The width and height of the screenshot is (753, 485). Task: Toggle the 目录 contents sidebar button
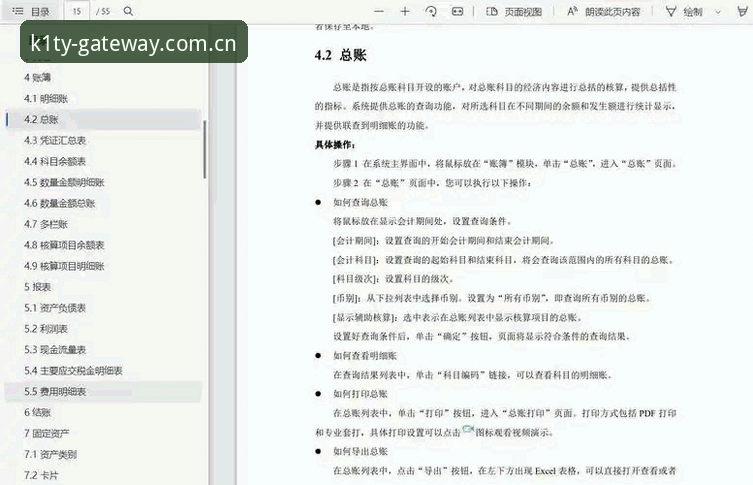[31, 11]
